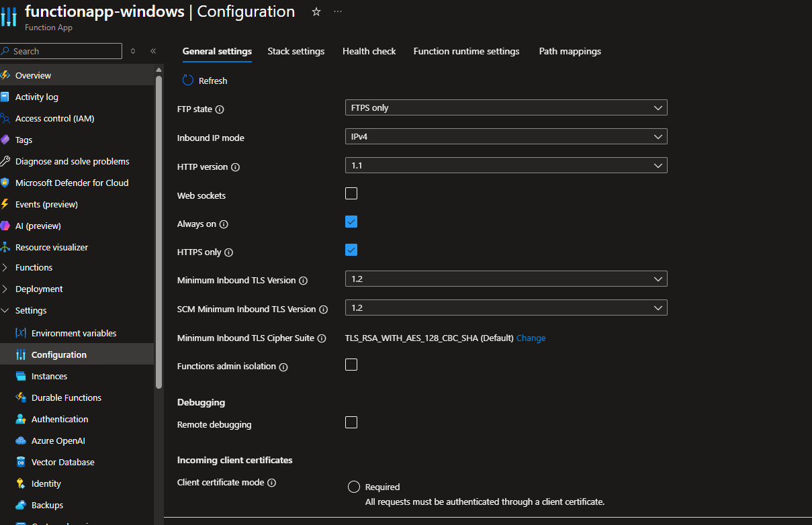Switch to the Path mappings tab
Screen dimensions: 812x525
[x=570, y=51]
